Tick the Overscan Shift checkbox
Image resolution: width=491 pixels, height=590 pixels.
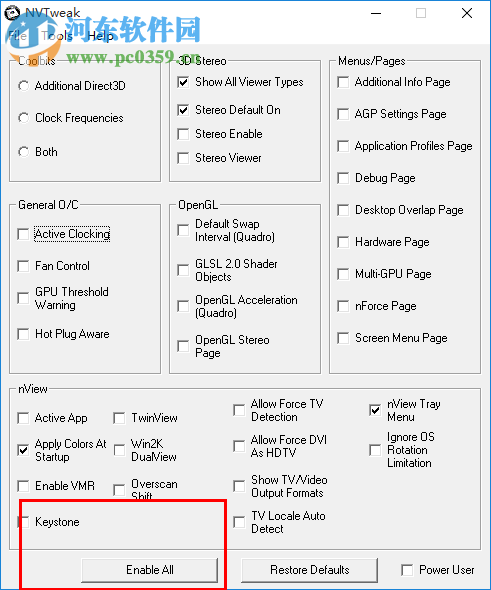pos(119,490)
